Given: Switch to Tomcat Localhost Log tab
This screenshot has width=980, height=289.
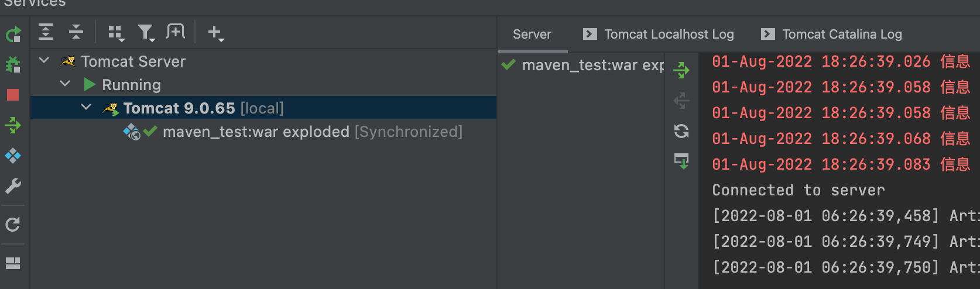Looking at the screenshot, I should coord(659,35).
